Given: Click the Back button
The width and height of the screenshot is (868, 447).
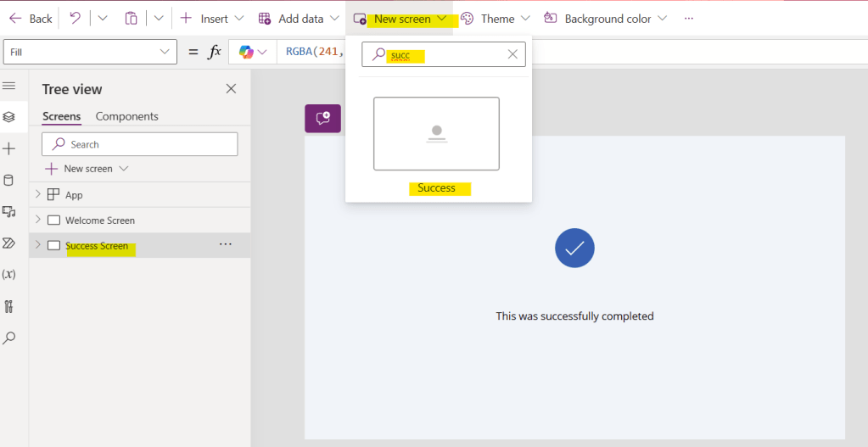Looking at the screenshot, I should pyautogui.click(x=31, y=18).
